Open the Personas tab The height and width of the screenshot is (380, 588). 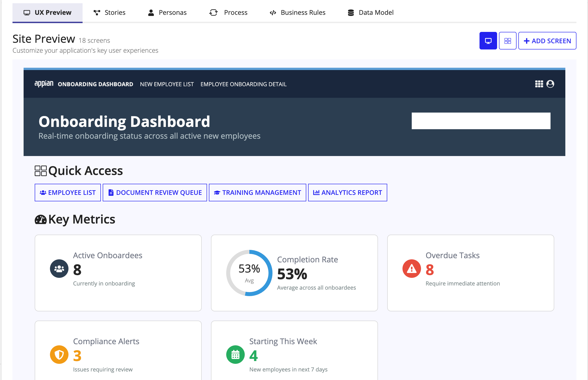tap(167, 12)
